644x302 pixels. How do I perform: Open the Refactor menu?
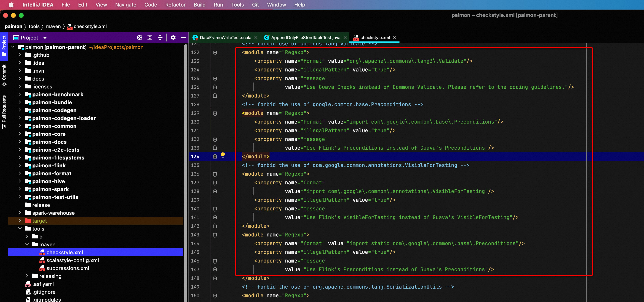click(175, 5)
